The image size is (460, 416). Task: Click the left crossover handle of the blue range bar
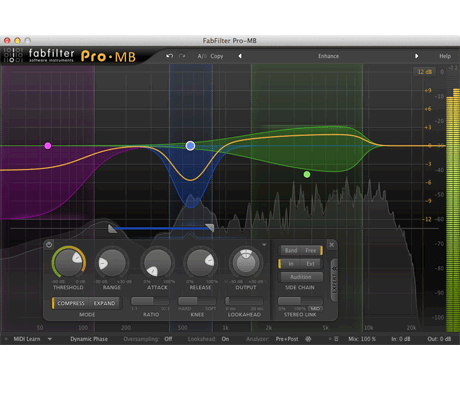[112, 228]
